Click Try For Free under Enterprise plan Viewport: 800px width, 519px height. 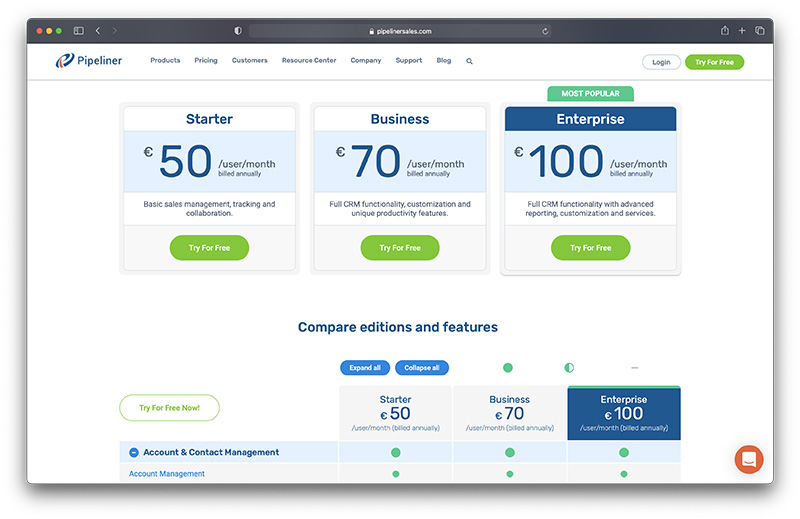tap(590, 248)
